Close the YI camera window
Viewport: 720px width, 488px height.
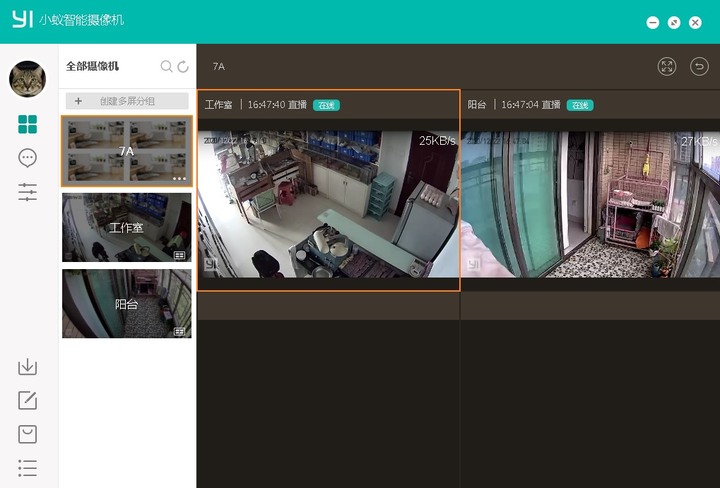pos(695,22)
